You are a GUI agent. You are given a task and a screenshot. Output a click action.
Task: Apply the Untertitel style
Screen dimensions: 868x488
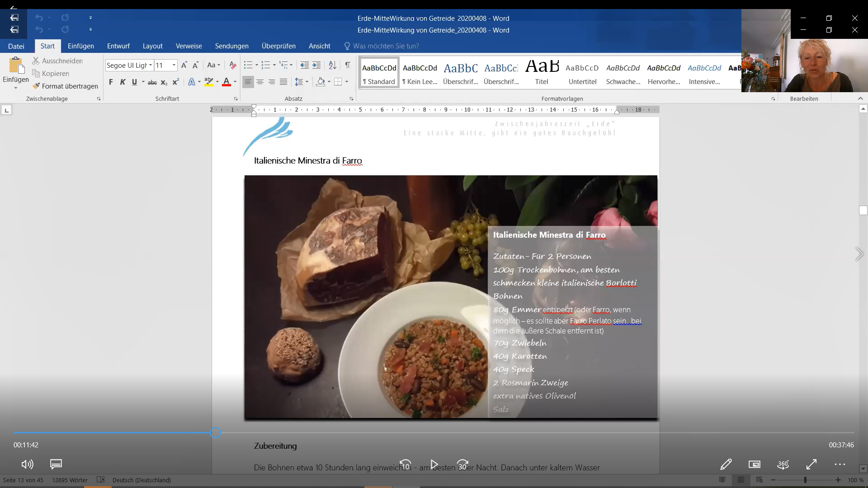(582, 73)
